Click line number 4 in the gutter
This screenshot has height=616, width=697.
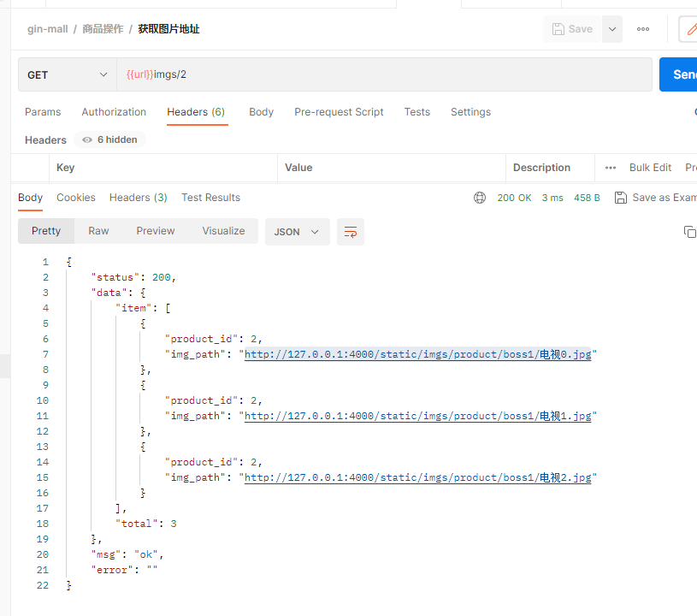tap(46, 308)
